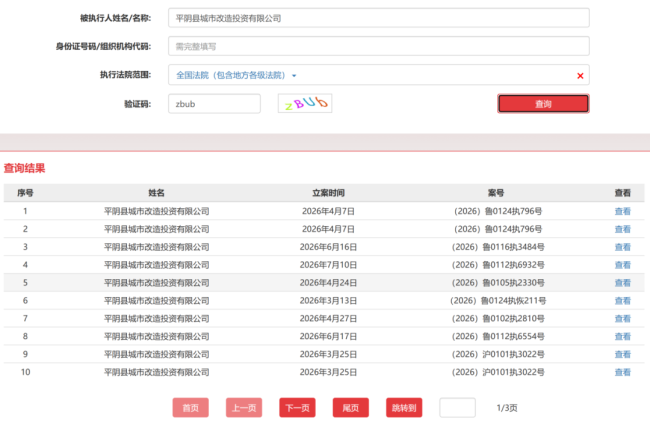Click the 跳转到 jump button
The image size is (650, 424).
pos(404,407)
